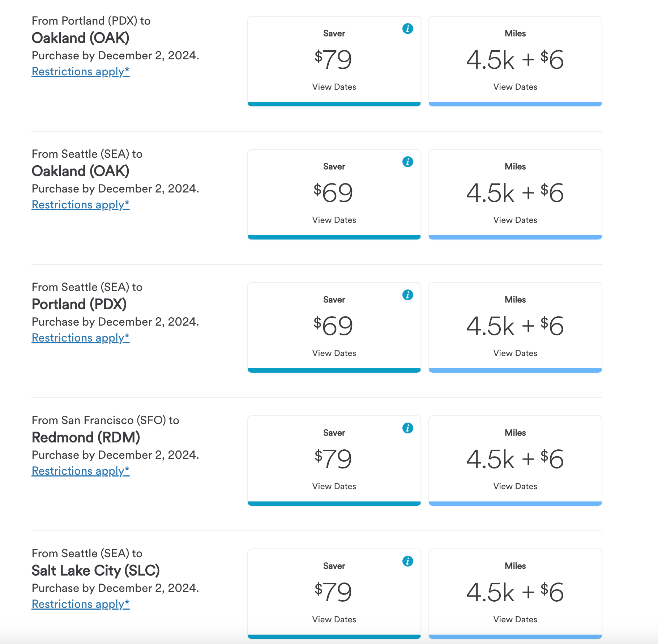View dates for Miles fare Seattle to Portland
The image size is (658, 644).
(515, 353)
